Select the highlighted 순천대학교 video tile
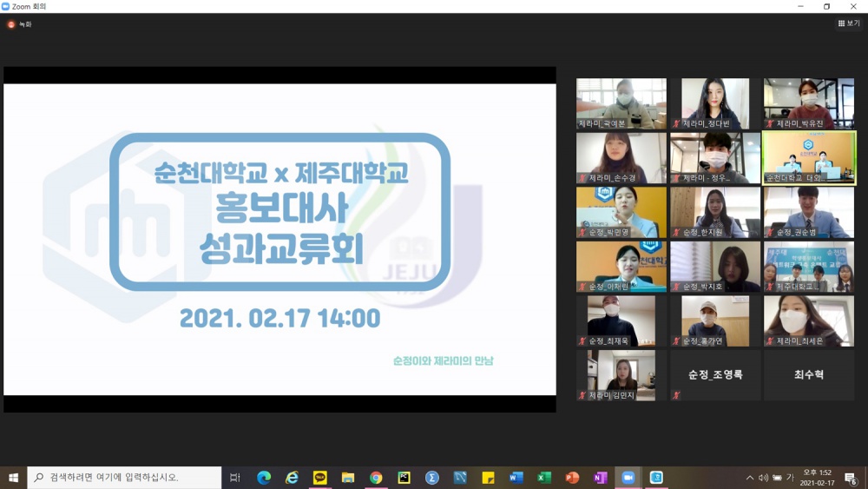 tap(809, 157)
